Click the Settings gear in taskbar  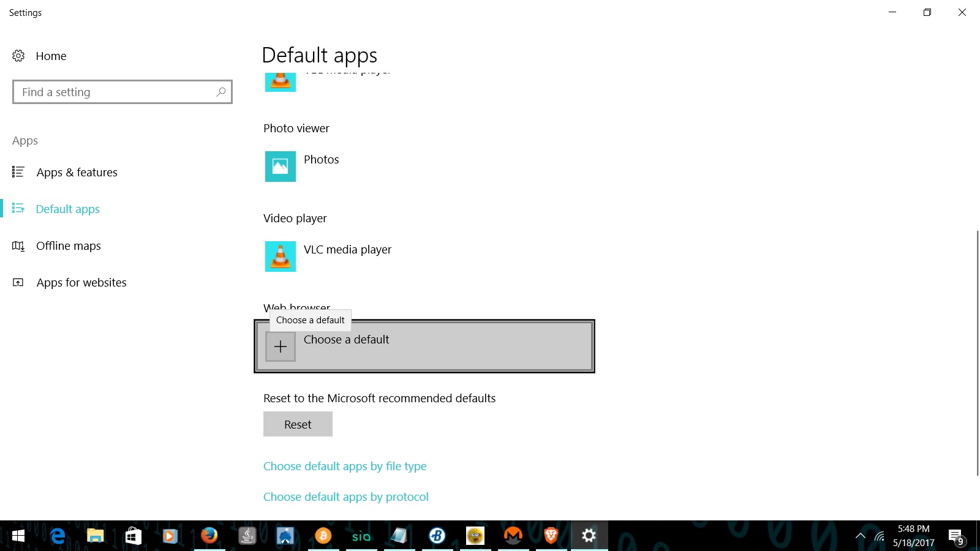[x=589, y=536]
